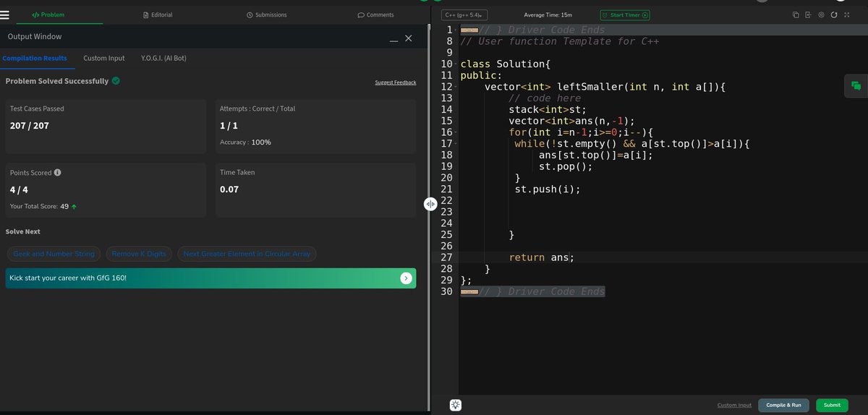Viewport: 868px width, 415px height.
Task: Switch to the Problem tab
Action: 48,14
